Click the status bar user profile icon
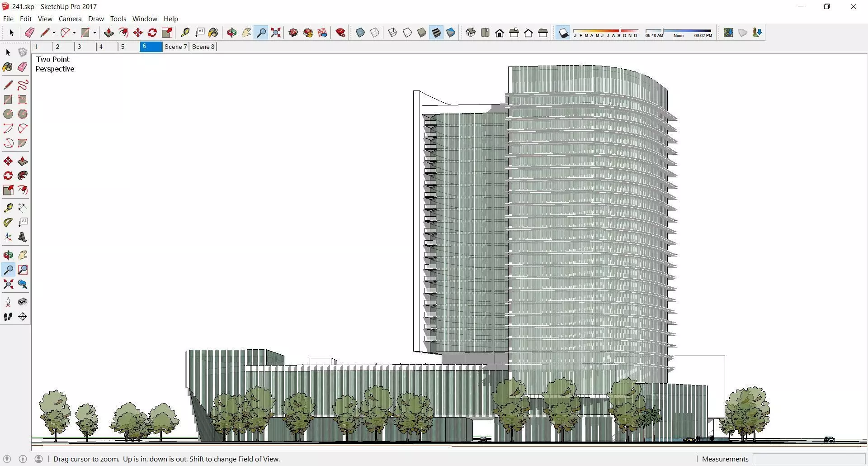This screenshot has height=466, width=868. click(39, 459)
